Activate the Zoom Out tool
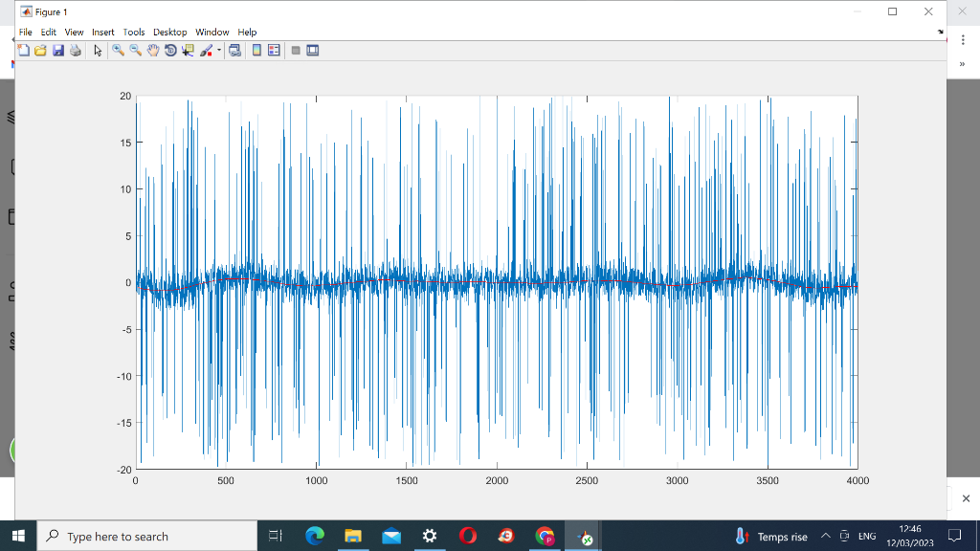980x551 pixels. point(136,51)
